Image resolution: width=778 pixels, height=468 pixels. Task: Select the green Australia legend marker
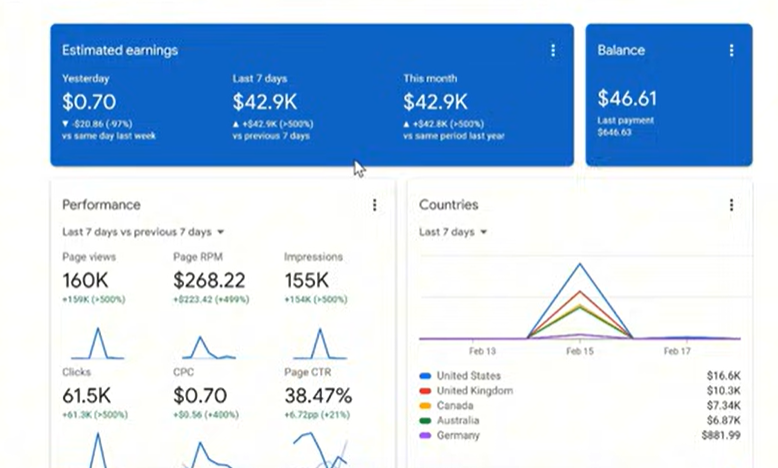point(425,421)
